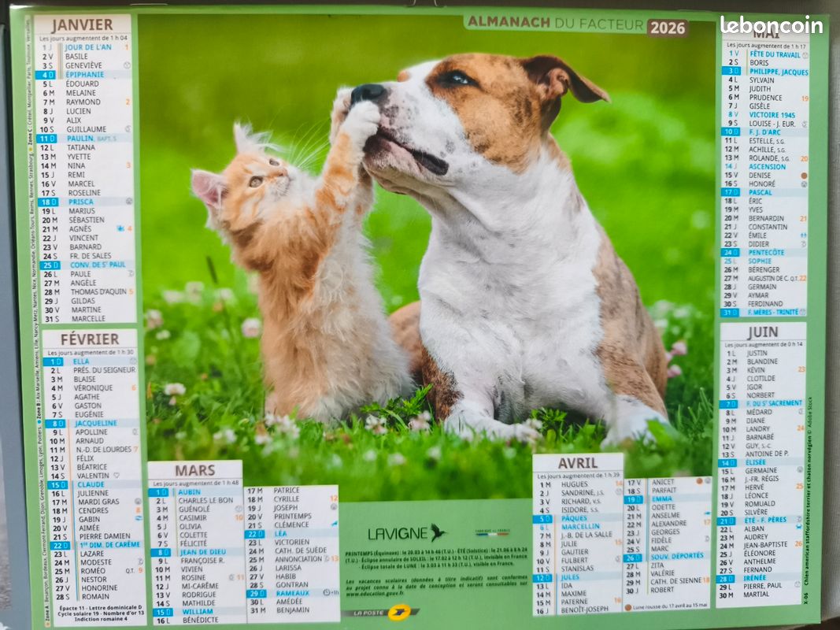Click GENEVIÈVE on 3 January
The image size is (840, 630).
pyautogui.click(x=83, y=65)
